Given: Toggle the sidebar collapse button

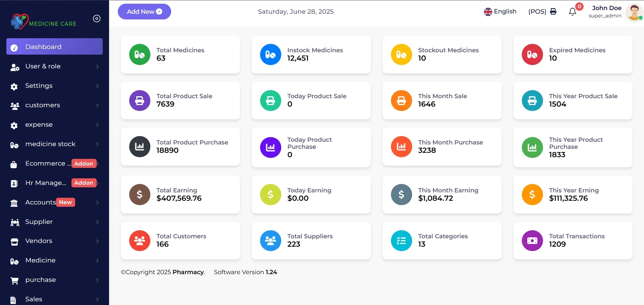Looking at the screenshot, I should point(97,18).
